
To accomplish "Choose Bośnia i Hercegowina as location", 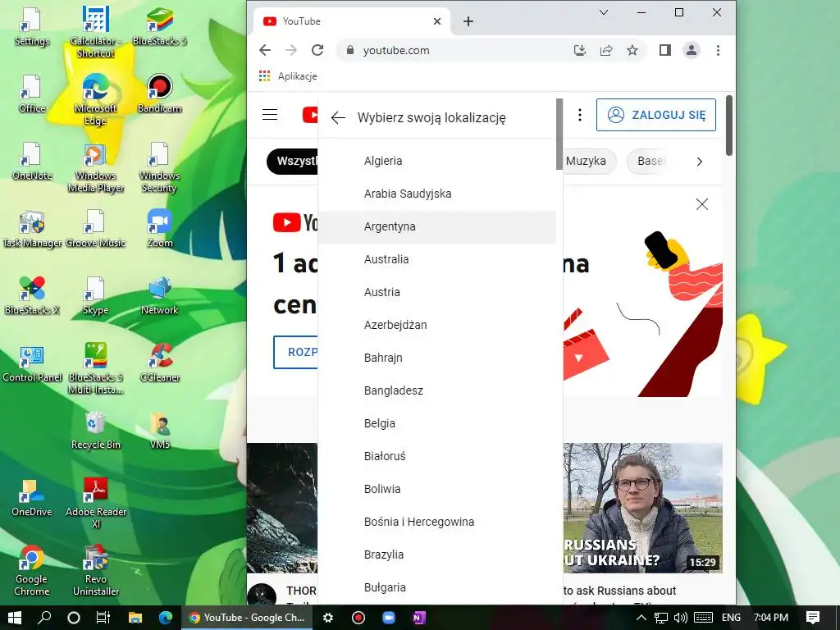I will pyautogui.click(x=437, y=522).
